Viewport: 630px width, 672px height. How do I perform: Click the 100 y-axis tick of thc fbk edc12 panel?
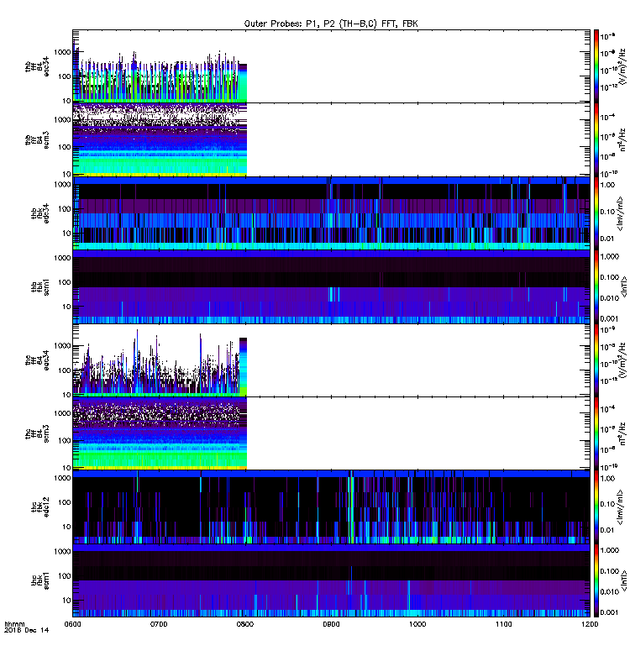(65, 502)
